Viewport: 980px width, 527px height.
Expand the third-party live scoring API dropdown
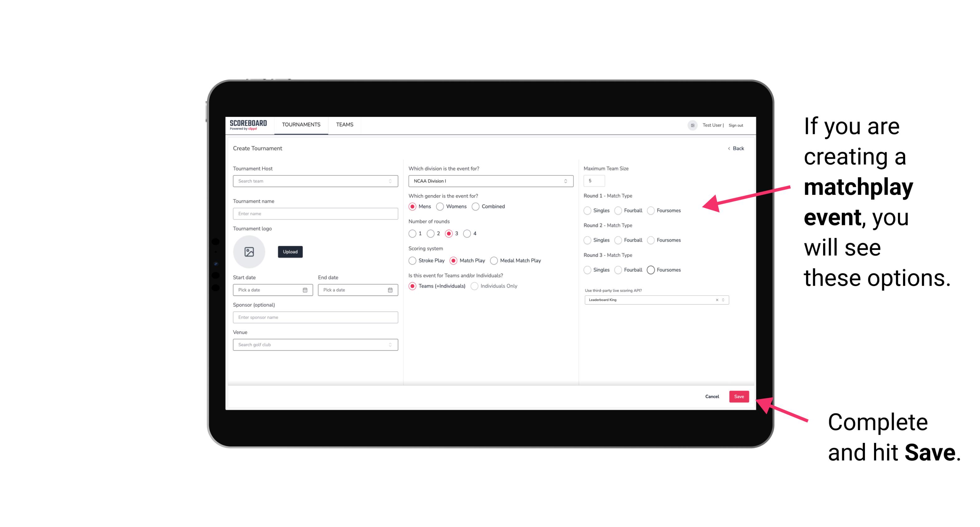[722, 299]
